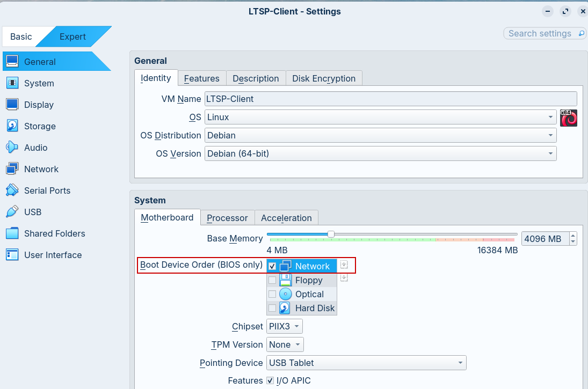This screenshot has height=389, width=588.
Task: Increase Base Memory with spinner up arrow
Action: click(572, 236)
